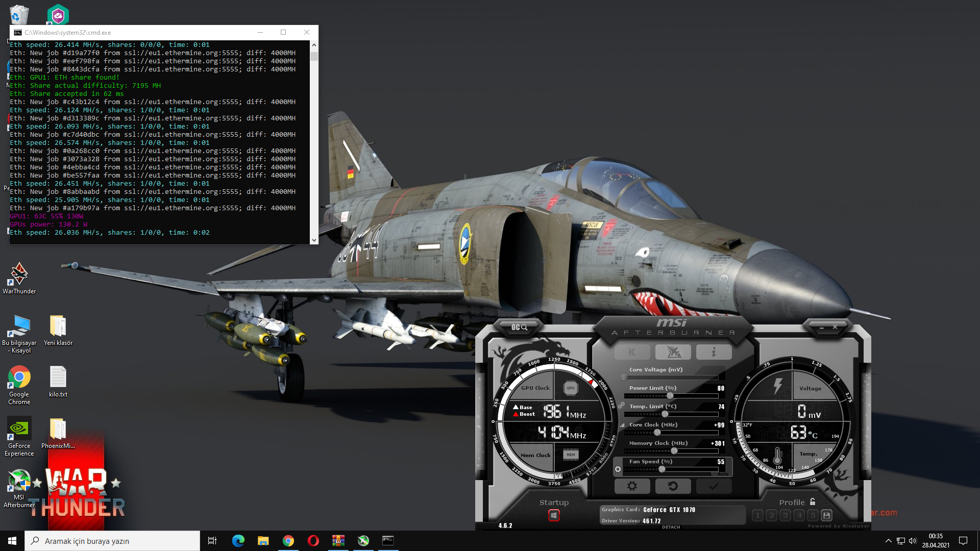Click the apply checkmark button
Screen dimensions: 980x551
pyautogui.click(x=714, y=486)
